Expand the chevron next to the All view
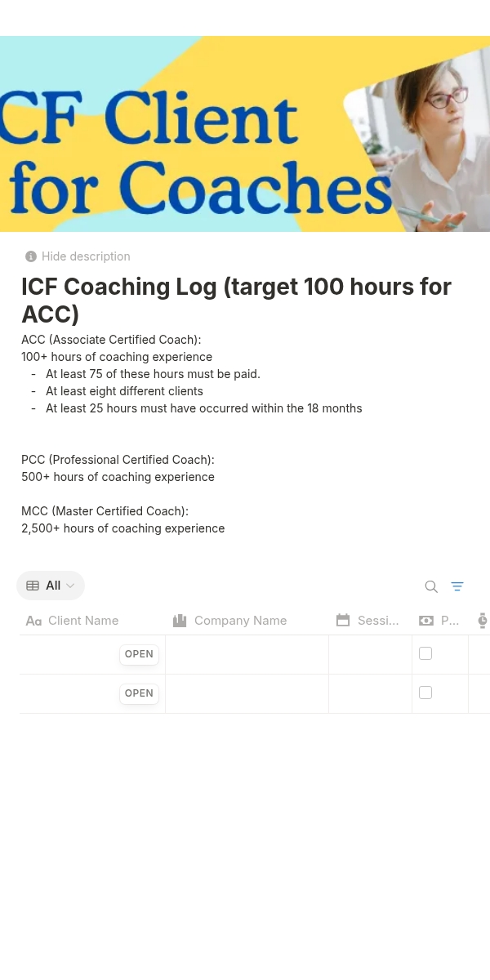This screenshot has height=980, width=490. [x=70, y=586]
